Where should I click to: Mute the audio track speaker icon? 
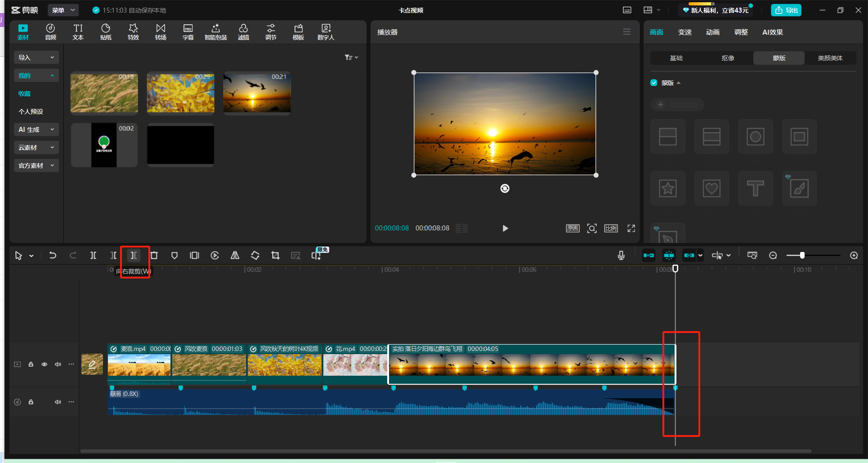click(x=58, y=402)
